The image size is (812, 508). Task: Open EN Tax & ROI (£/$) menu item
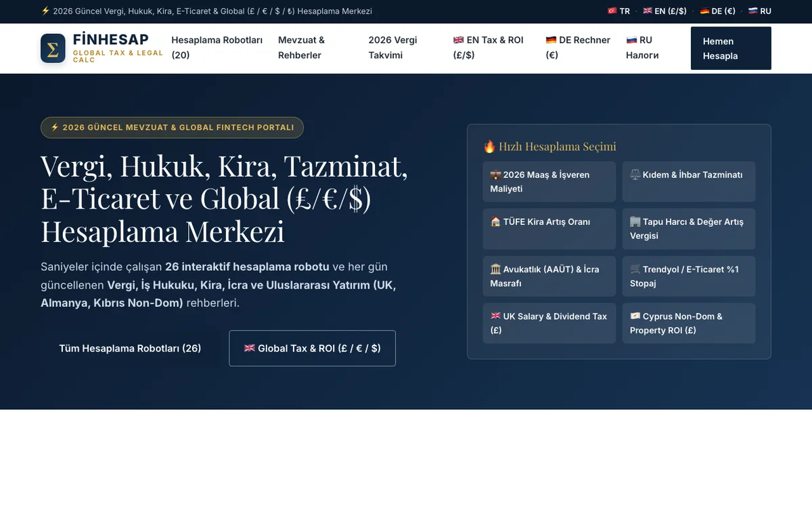489,47
